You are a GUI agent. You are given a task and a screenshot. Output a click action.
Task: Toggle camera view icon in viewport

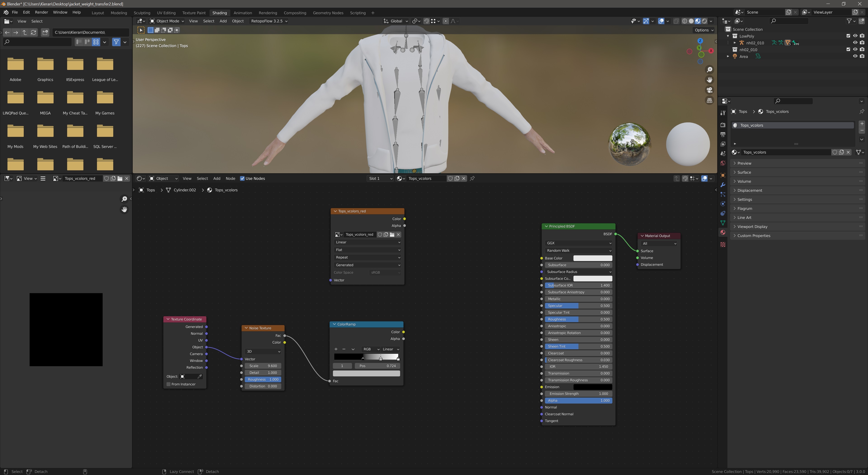click(709, 90)
